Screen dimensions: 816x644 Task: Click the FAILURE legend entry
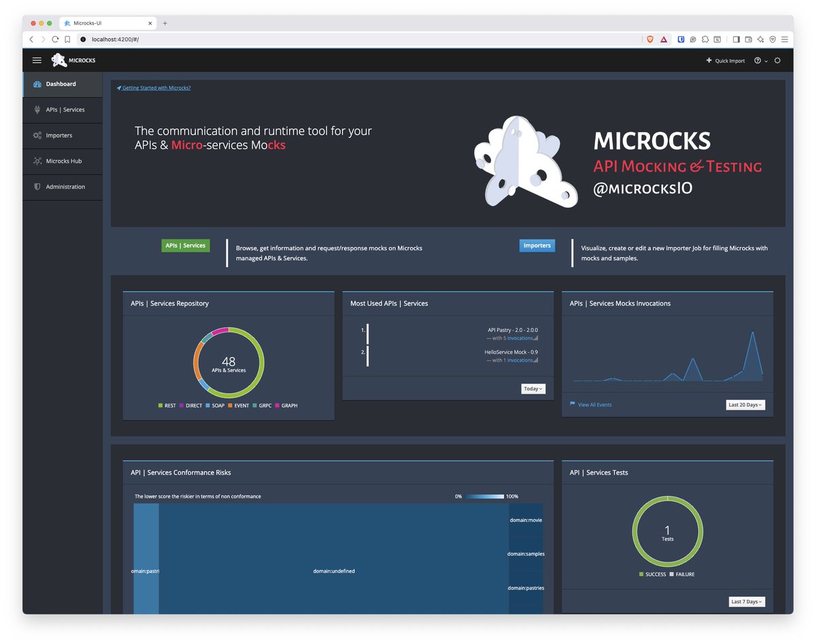click(682, 575)
